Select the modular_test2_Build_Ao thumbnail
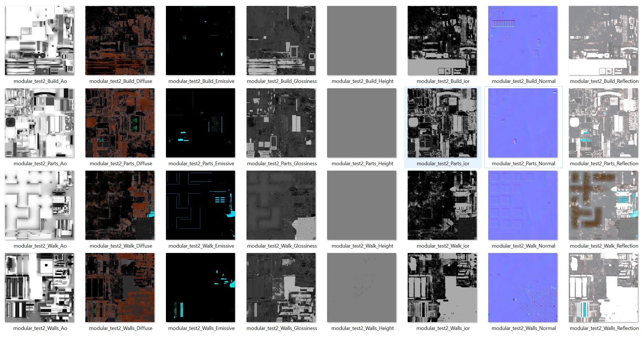The height and width of the screenshot is (339, 644). [x=40, y=40]
